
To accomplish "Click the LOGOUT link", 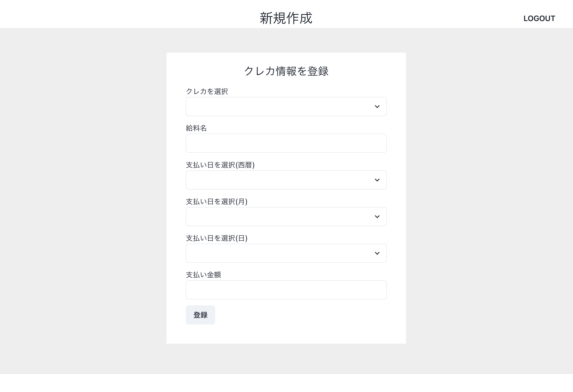I will (x=539, y=18).
